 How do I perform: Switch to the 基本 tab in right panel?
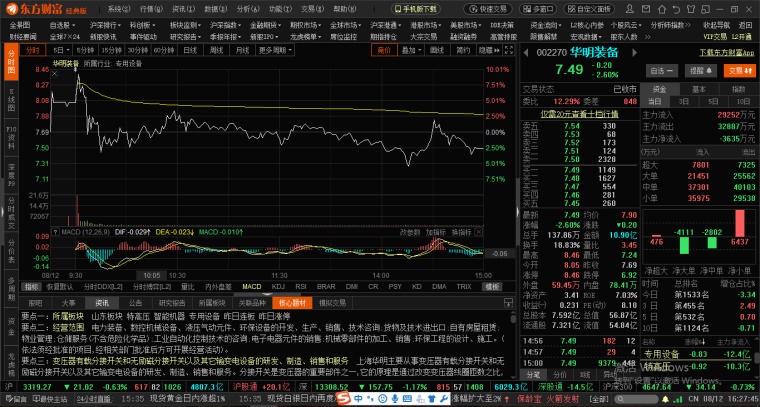coord(698,89)
